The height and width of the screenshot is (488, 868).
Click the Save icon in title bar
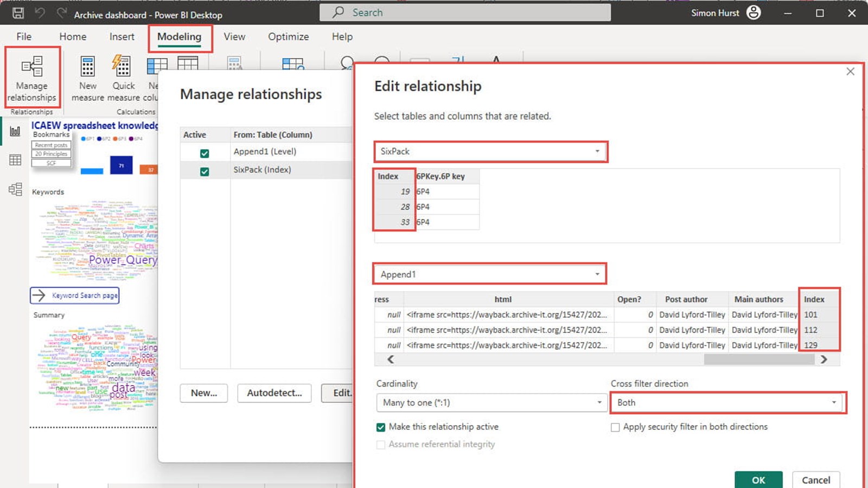coord(18,13)
